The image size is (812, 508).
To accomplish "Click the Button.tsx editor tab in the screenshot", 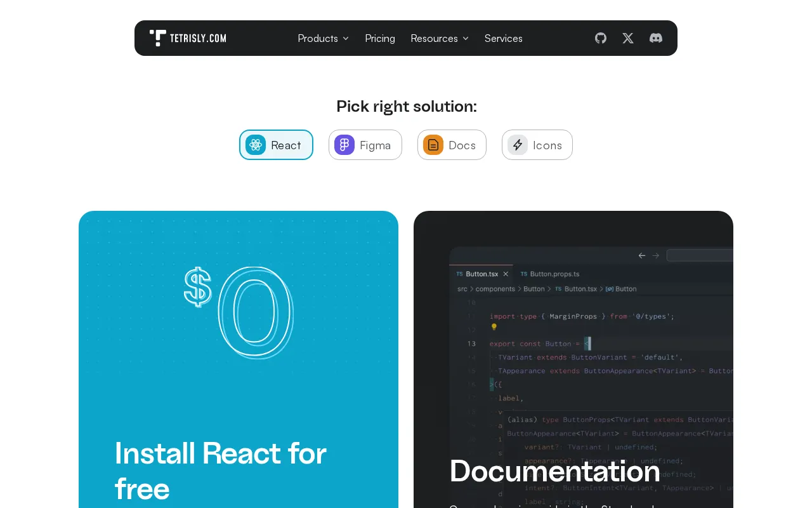I will (481, 274).
